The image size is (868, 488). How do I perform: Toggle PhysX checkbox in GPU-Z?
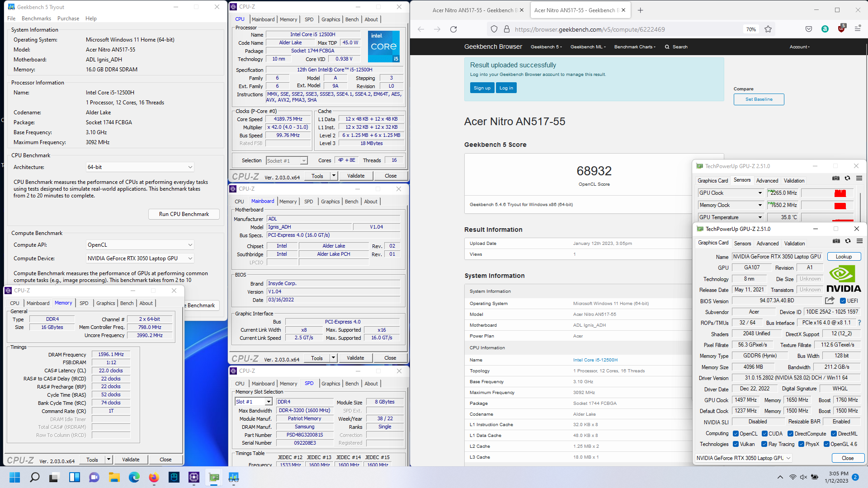tap(801, 444)
